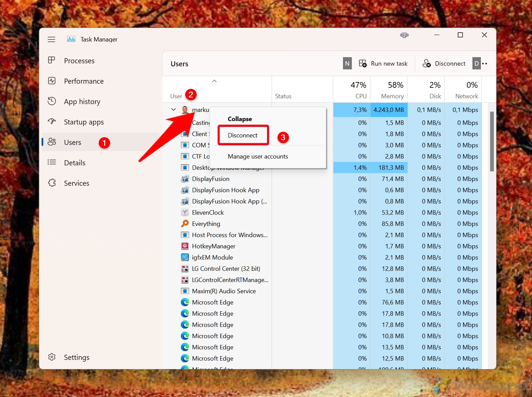
Task: Open Services using its puzzle icon
Action: (52, 183)
